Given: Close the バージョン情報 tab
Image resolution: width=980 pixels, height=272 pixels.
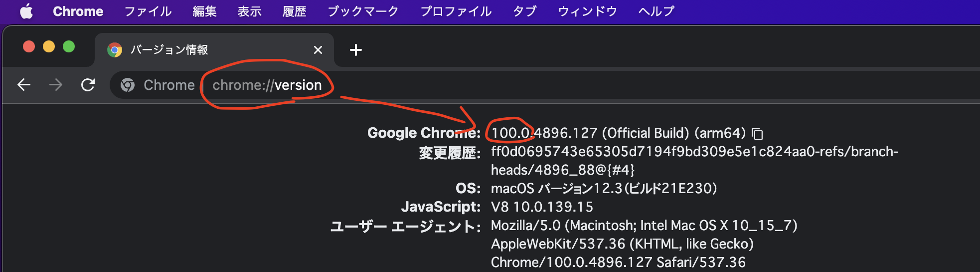Looking at the screenshot, I should (x=318, y=50).
